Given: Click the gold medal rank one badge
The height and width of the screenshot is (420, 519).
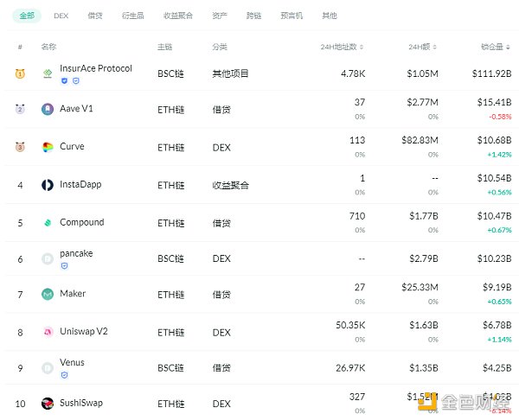Looking at the screenshot, I should [x=20, y=73].
